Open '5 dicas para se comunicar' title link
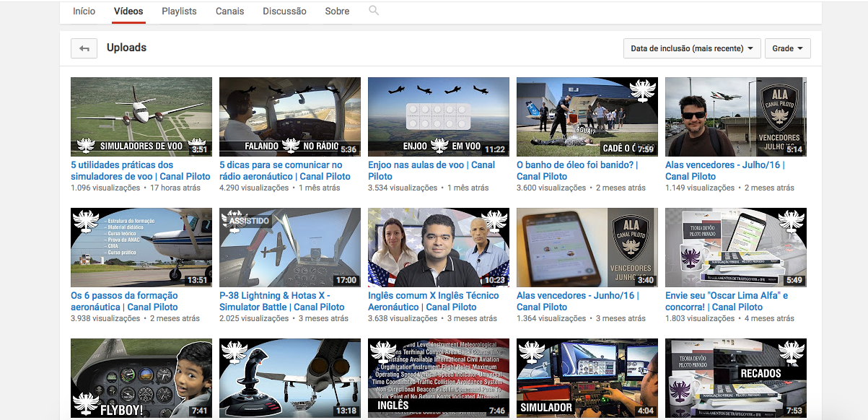 point(285,170)
